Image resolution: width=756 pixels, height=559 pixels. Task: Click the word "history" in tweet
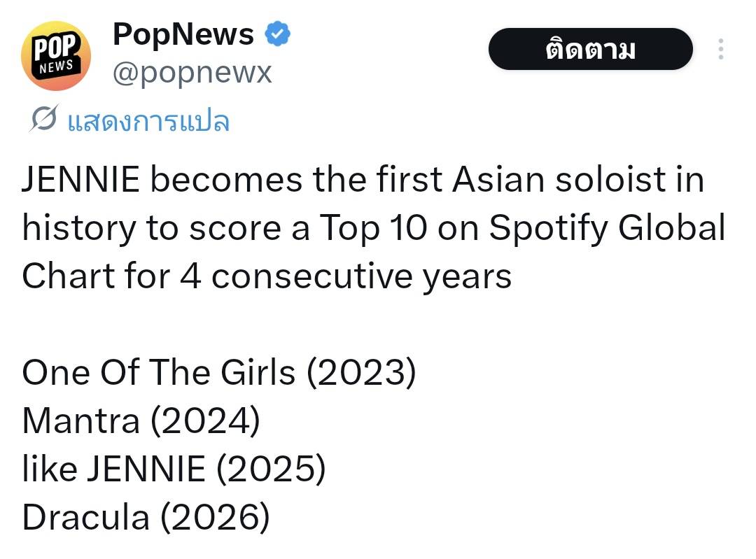click(x=78, y=229)
